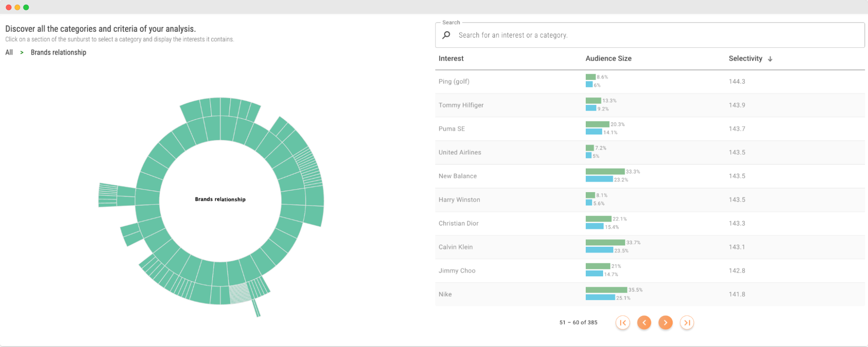Click the 51 – 60 of 385 pagination text

(x=578, y=323)
